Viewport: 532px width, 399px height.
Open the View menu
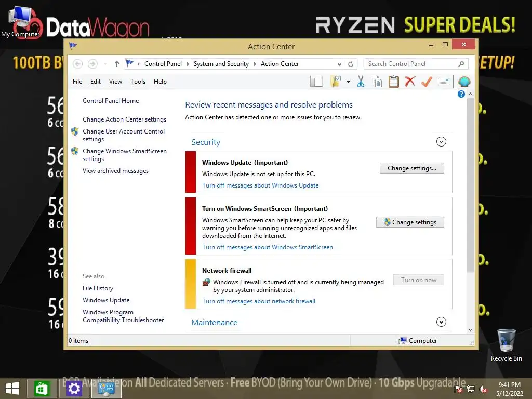[115, 82]
